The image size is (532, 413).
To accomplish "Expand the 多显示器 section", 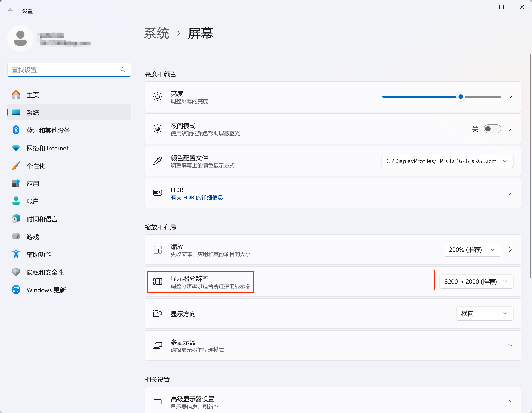I will coord(510,346).
